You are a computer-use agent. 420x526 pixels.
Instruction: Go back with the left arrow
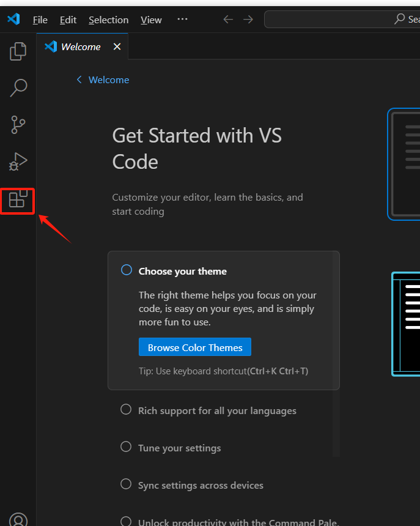pyautogui.click(x=228, y=20)
